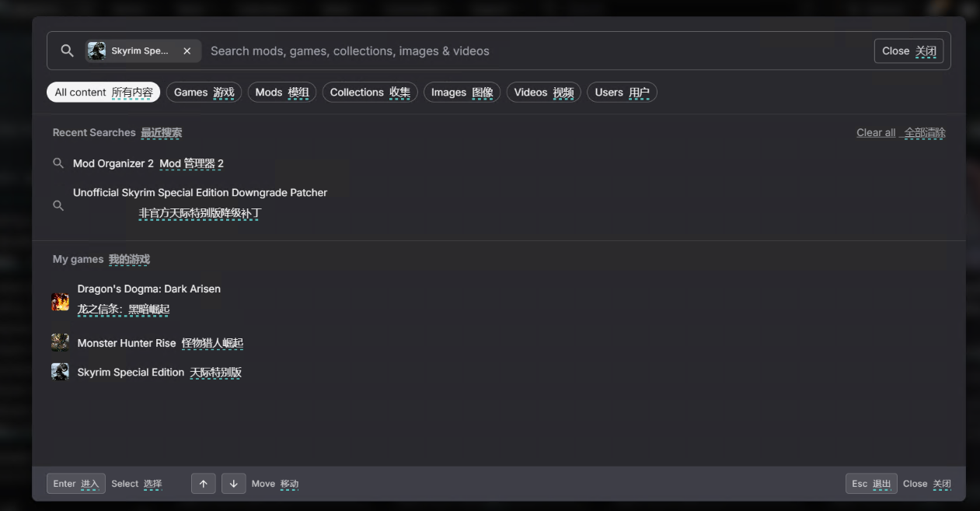Click search icon beside Downgrade Patcher entry
The height and width of the screenshot is (511, 980).
58,205
